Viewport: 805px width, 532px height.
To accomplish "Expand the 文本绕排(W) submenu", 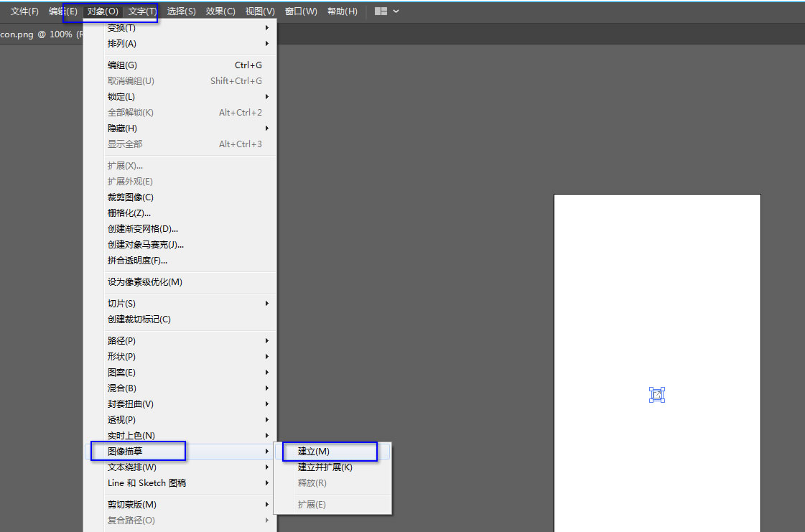I will point(132,467).
